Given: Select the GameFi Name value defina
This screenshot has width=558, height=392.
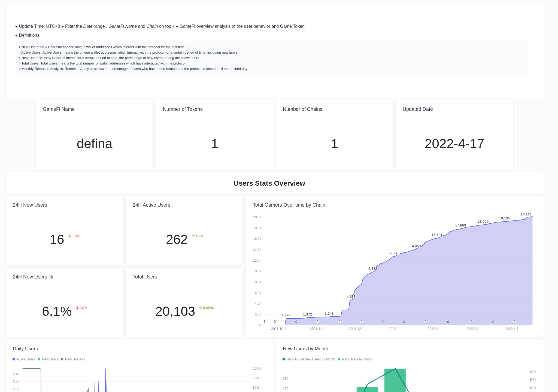Looking at the screenshot, I should [x=95, y=144].
